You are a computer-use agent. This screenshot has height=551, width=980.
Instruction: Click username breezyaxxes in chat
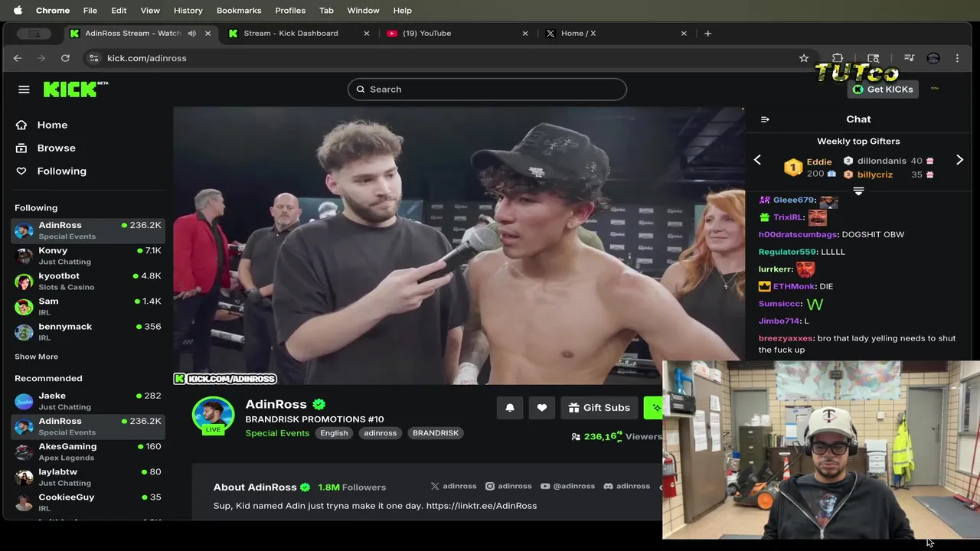click(786, 338)
